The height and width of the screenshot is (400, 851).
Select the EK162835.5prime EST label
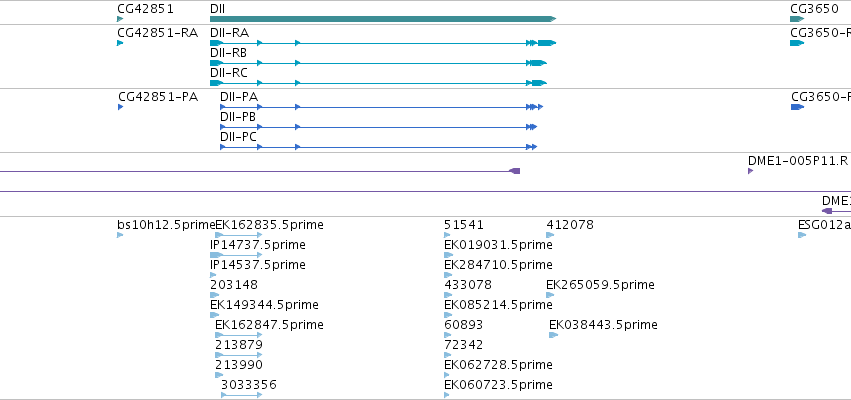pyautogui.click(x=269, y=225)
